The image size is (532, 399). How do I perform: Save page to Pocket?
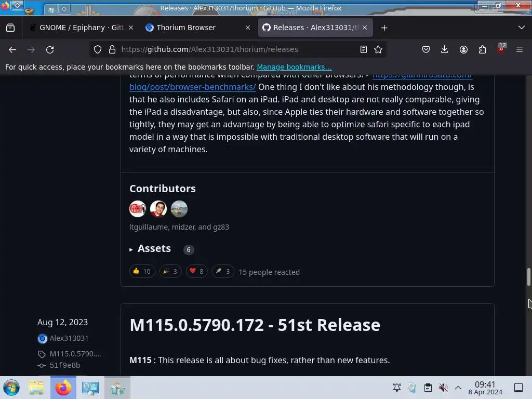(426, 49)
